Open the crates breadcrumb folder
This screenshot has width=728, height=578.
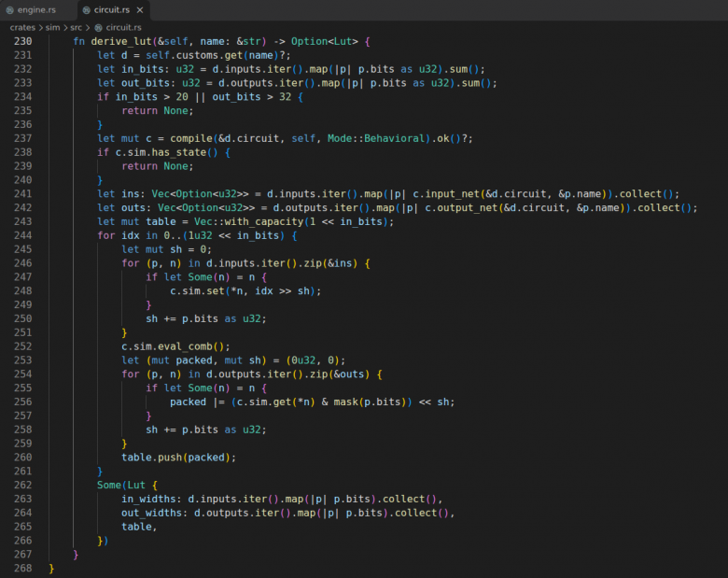pyautogui.click(x=22, y=27)
